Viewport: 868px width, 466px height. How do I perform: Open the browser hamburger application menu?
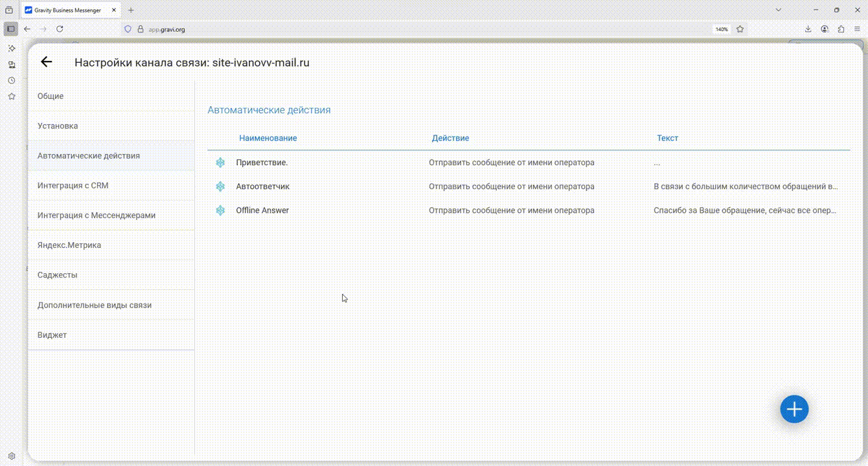click(x=857, y=29)
